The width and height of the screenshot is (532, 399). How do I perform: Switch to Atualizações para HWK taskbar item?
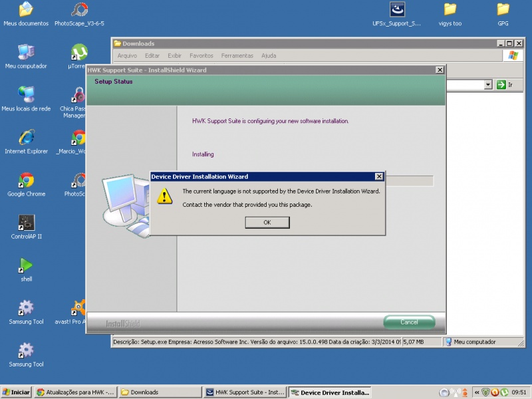76,392
